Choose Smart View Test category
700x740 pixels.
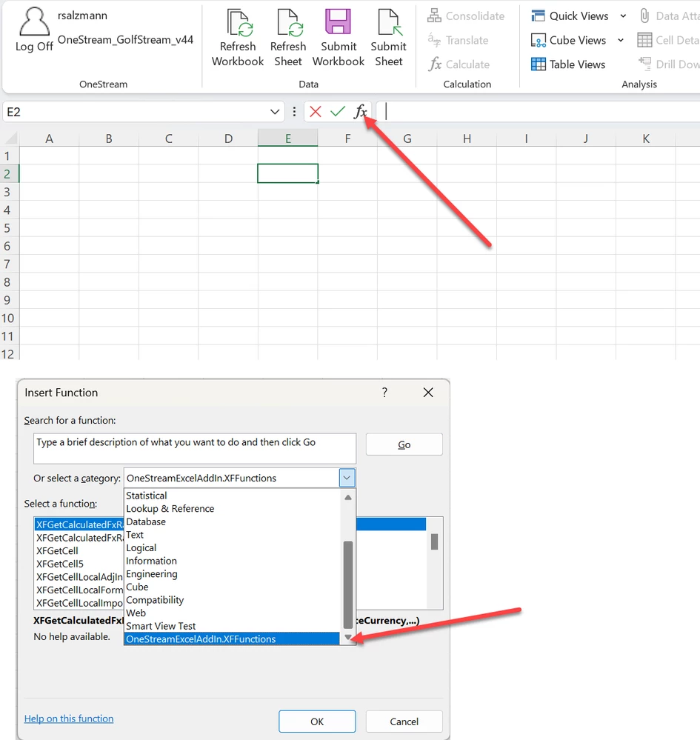(x=232, y=626)
